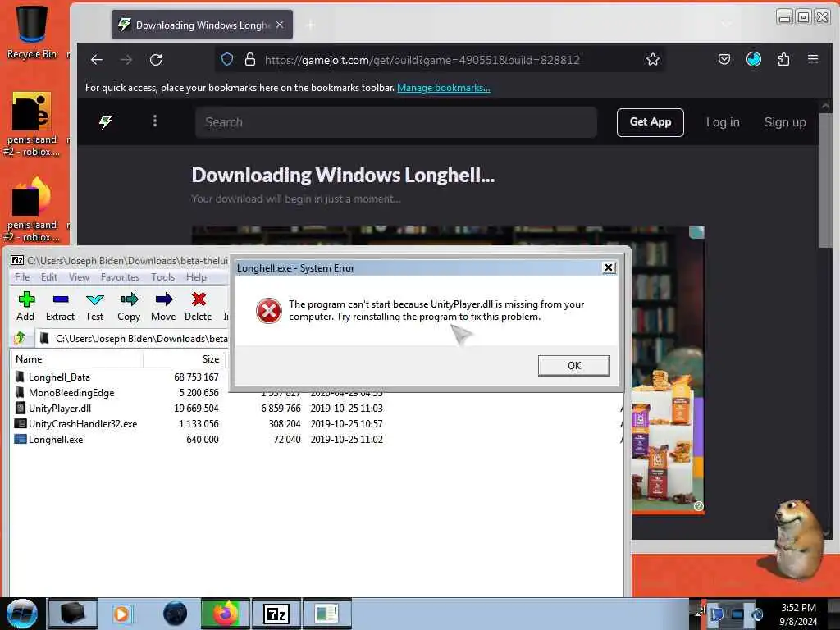Select the Longhell_Data folder
Screen dimensions: 840x630
[59, 377]
